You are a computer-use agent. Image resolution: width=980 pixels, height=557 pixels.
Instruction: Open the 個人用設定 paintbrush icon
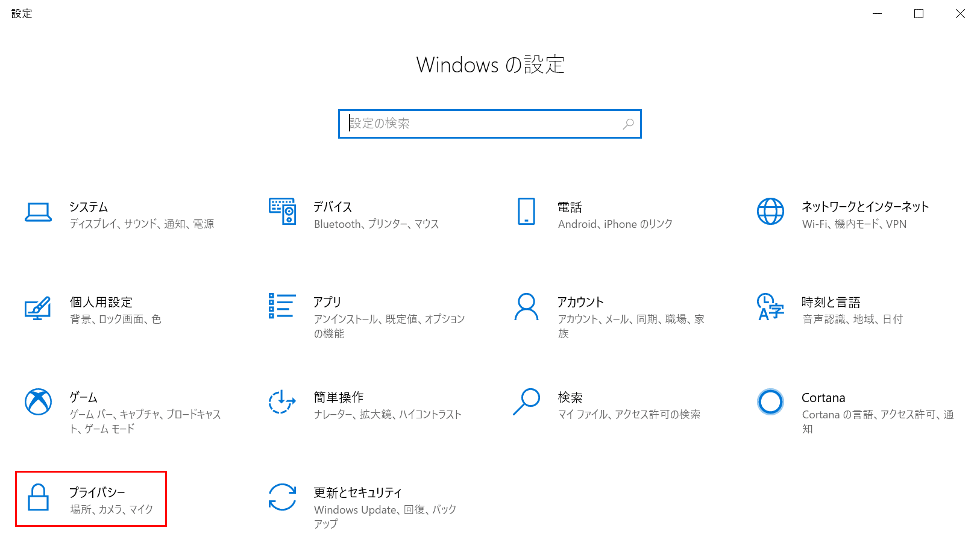click(x=37, y=308)
